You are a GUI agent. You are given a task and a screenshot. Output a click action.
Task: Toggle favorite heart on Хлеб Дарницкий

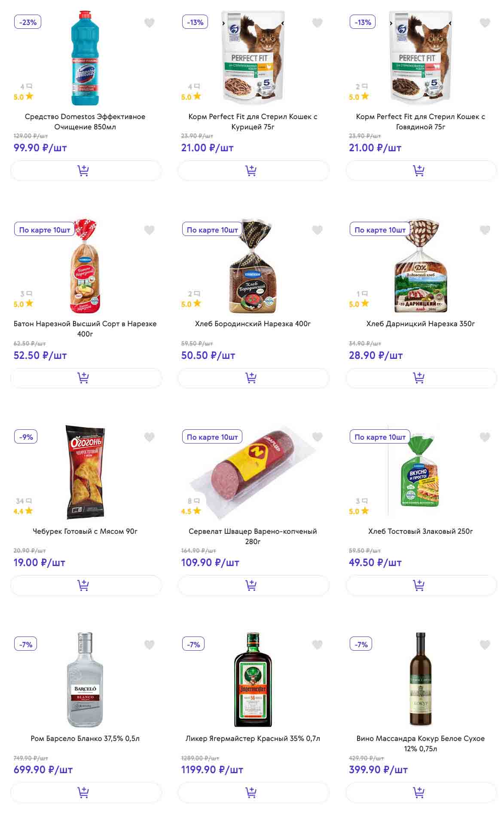click(485, 230)
